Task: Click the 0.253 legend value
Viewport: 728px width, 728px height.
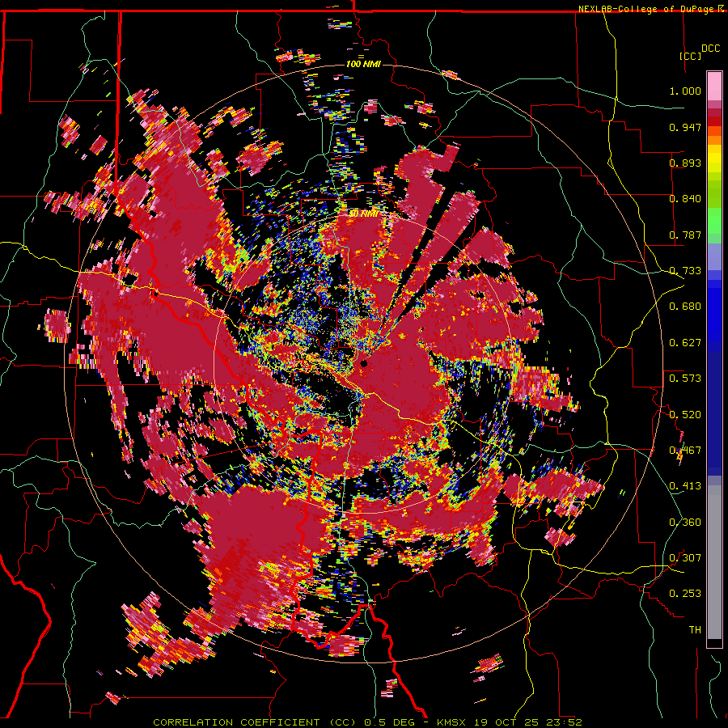Action: point(685,594)
